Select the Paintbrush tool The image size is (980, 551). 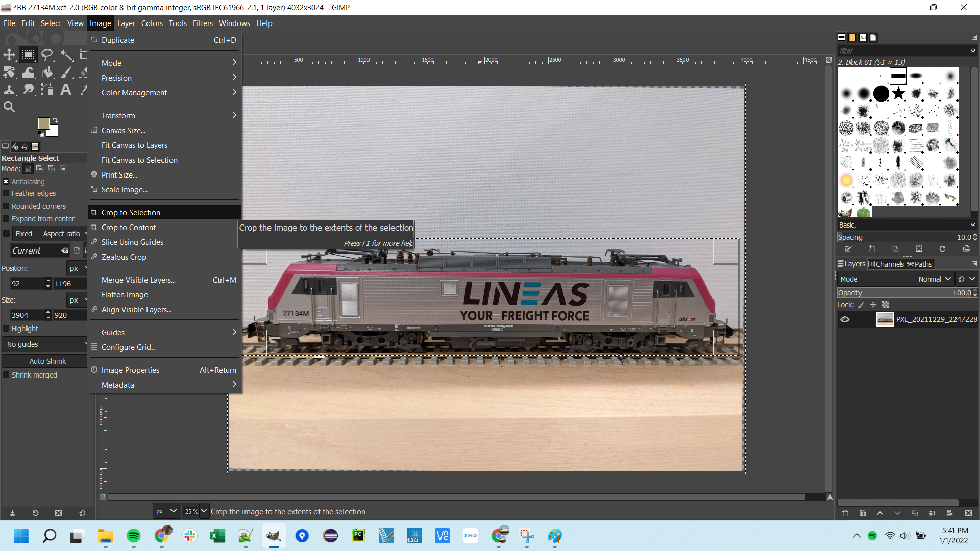coord(66,72)
